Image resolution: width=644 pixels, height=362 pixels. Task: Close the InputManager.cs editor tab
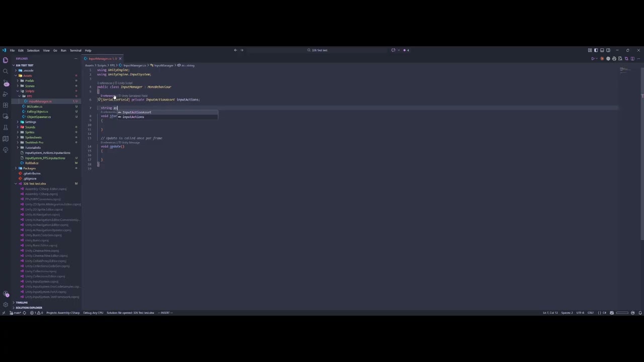(120, 59)
